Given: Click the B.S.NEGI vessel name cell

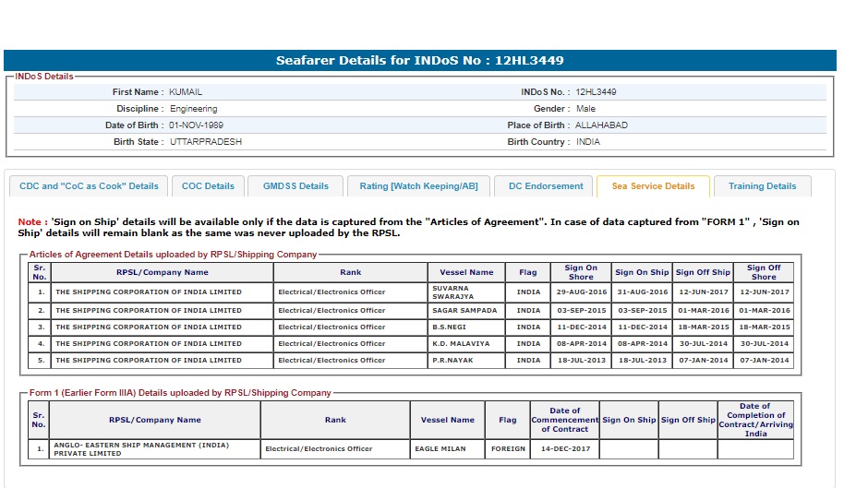Looking at the screenshot, I should coord(466,327).
